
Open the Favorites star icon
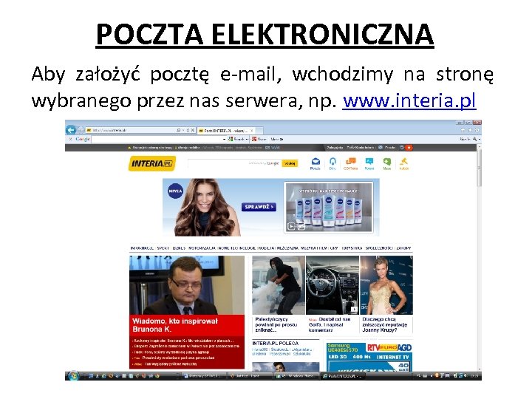[470, 130]
